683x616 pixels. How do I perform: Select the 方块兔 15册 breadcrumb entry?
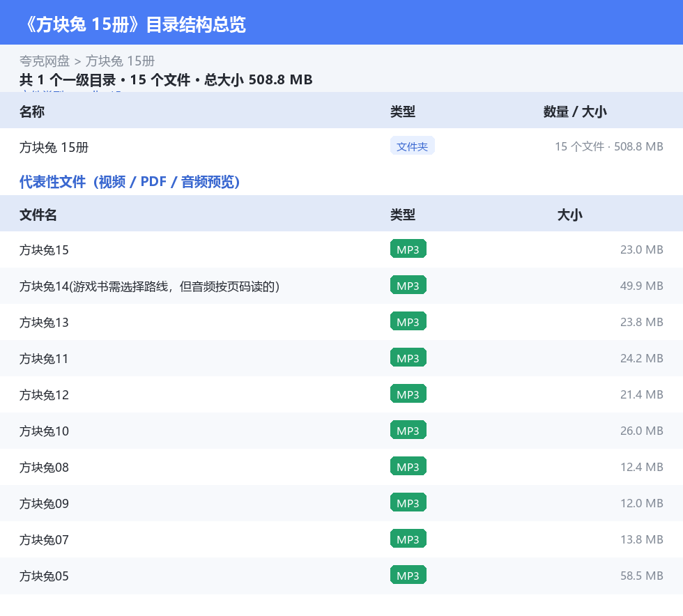(x=120, y=61)
